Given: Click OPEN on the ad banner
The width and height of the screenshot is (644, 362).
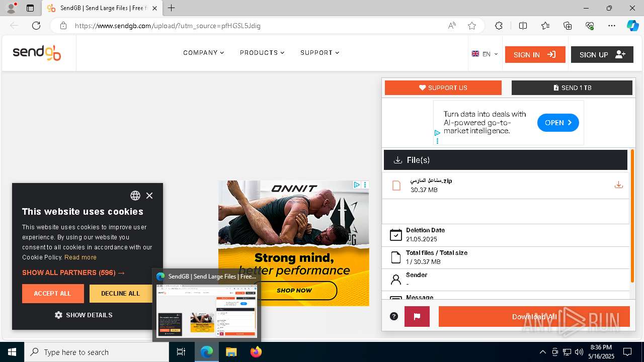Looking at the screenshot, I should 558,123.
